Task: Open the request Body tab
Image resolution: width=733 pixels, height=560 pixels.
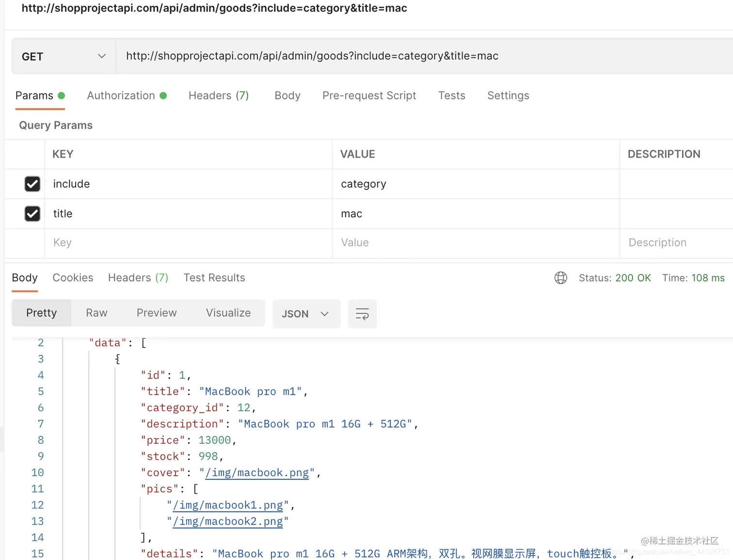Action: (287, 96)
